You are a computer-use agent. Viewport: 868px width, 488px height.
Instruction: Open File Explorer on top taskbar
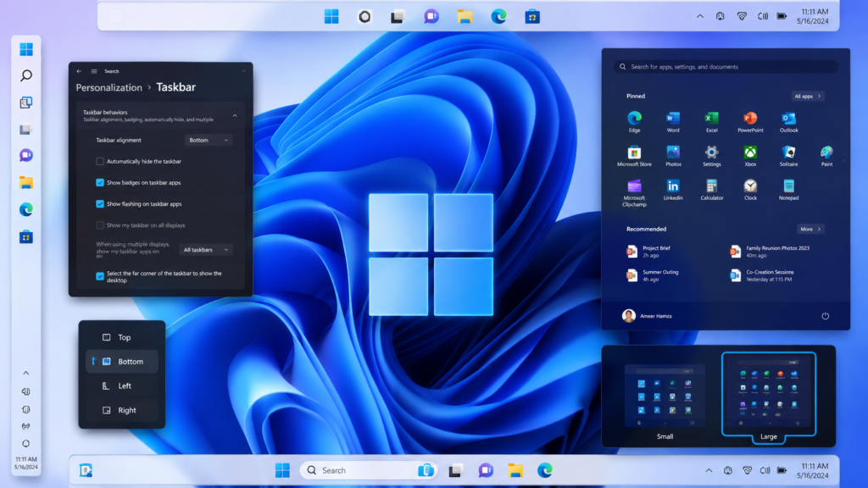pos(465,17)
